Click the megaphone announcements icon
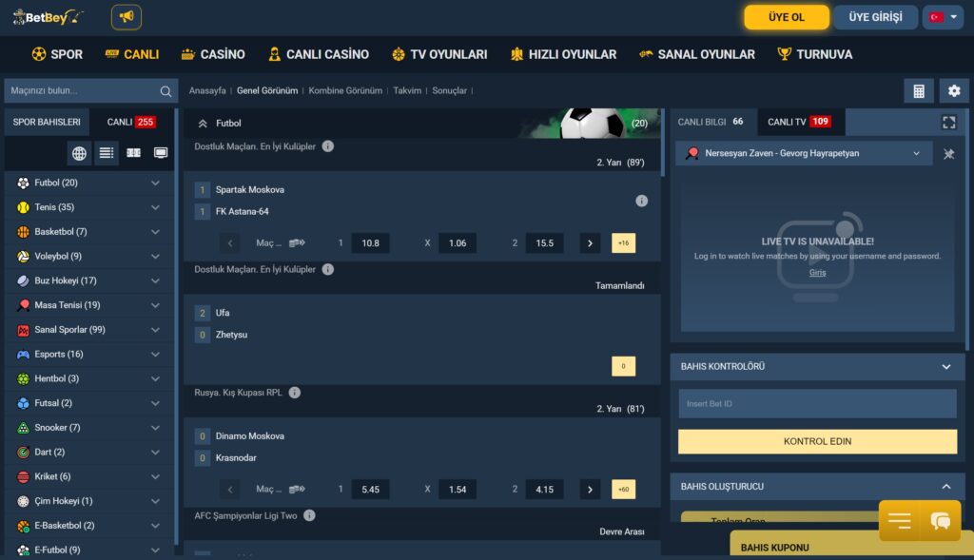The height and width of the screenshot is (560, 974). [x=126, y=17]
